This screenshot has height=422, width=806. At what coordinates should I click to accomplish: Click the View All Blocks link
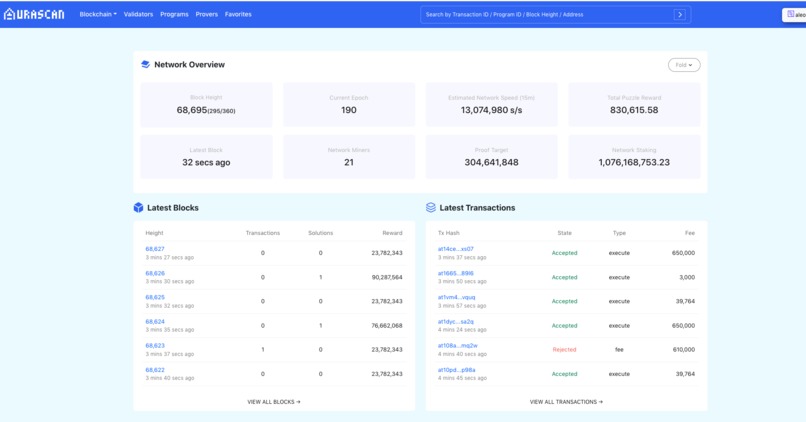point(273,402)
